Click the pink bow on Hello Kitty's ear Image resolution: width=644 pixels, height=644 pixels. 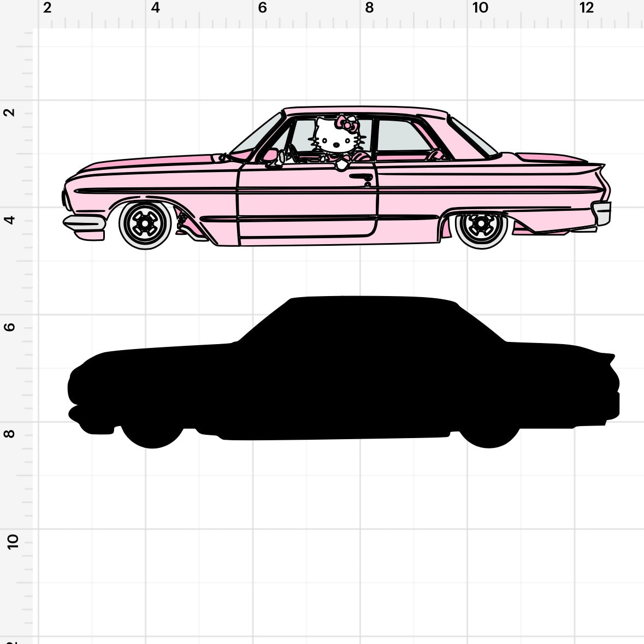[348, 123]
